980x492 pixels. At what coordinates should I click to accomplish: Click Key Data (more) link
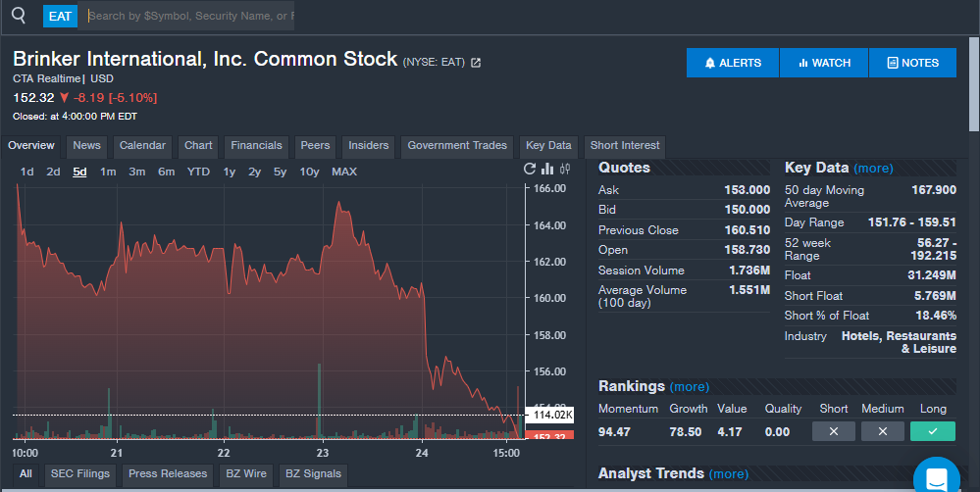(x=873, y=169)
